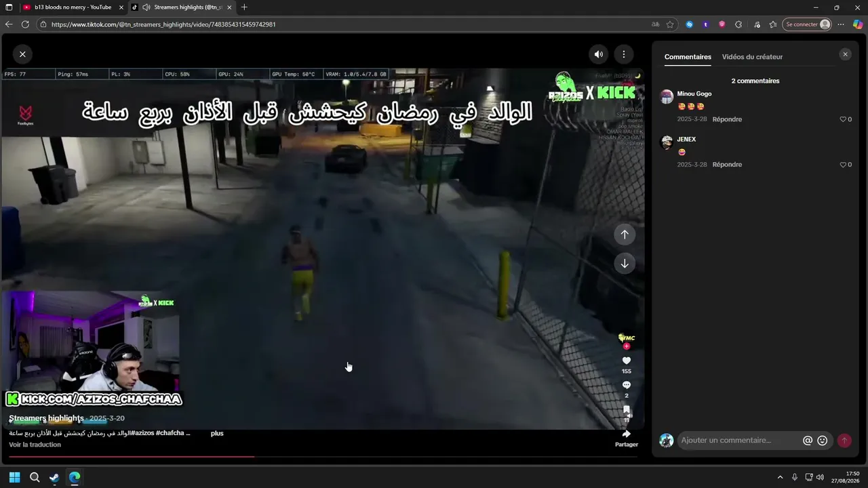868x488 pixels.
Task: Close the YouTube browser tab
Action: click(x=121, y=7)
